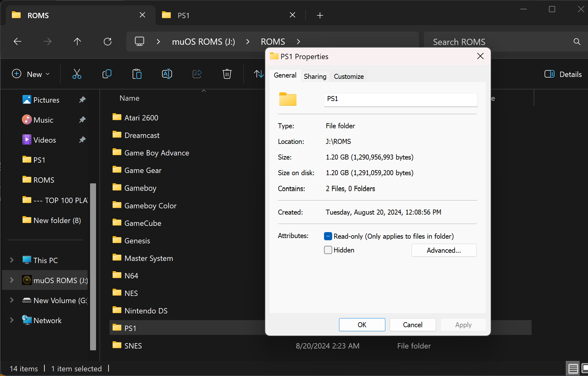Viewport: 588px width, 376px height.
Task: Click the Paste clipboard icon
Action: [x=137, y=74]
